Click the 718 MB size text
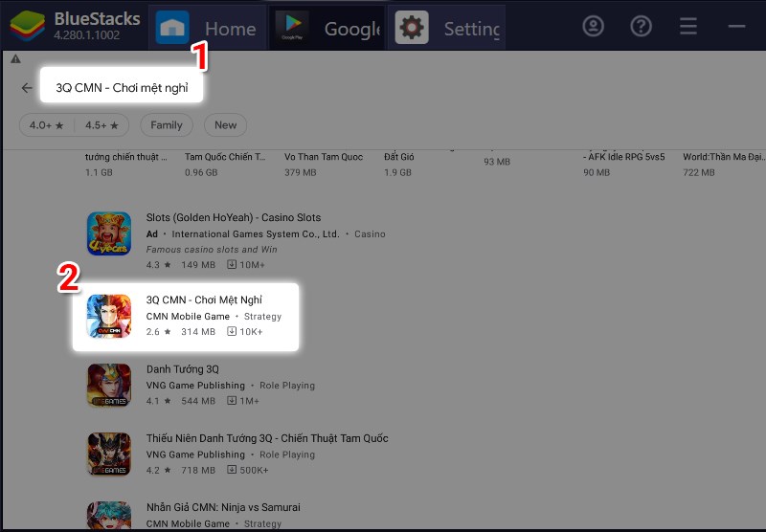766x532 pixels. (x=198, y=470)
